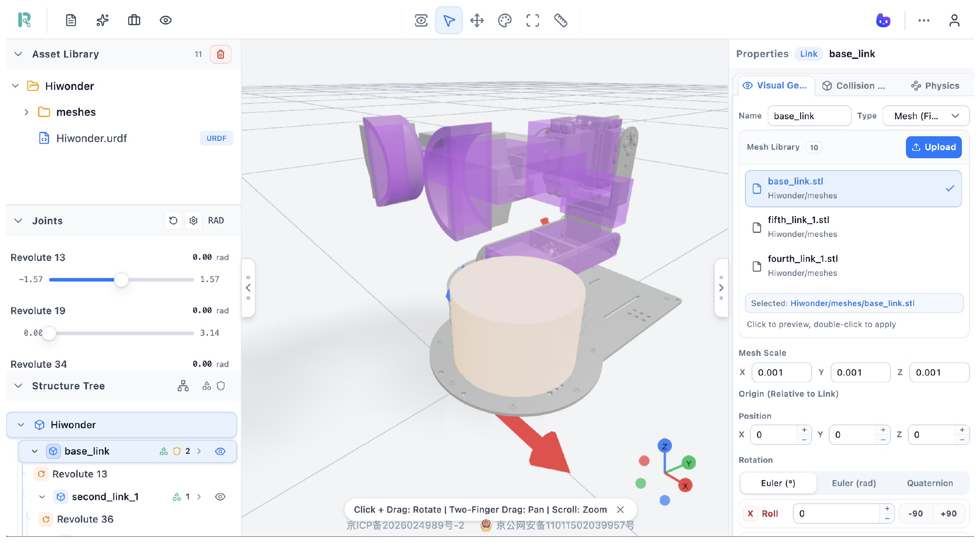Viewport: 980px width, 543px height.
Task: Click the Revolute 19 slider handle
Action: pos(49,333)
